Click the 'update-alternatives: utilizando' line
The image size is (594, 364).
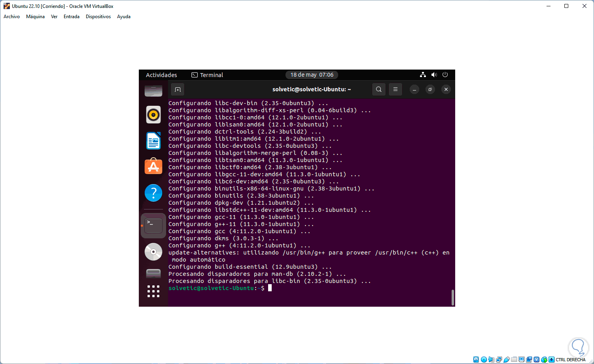click(309, 253)
